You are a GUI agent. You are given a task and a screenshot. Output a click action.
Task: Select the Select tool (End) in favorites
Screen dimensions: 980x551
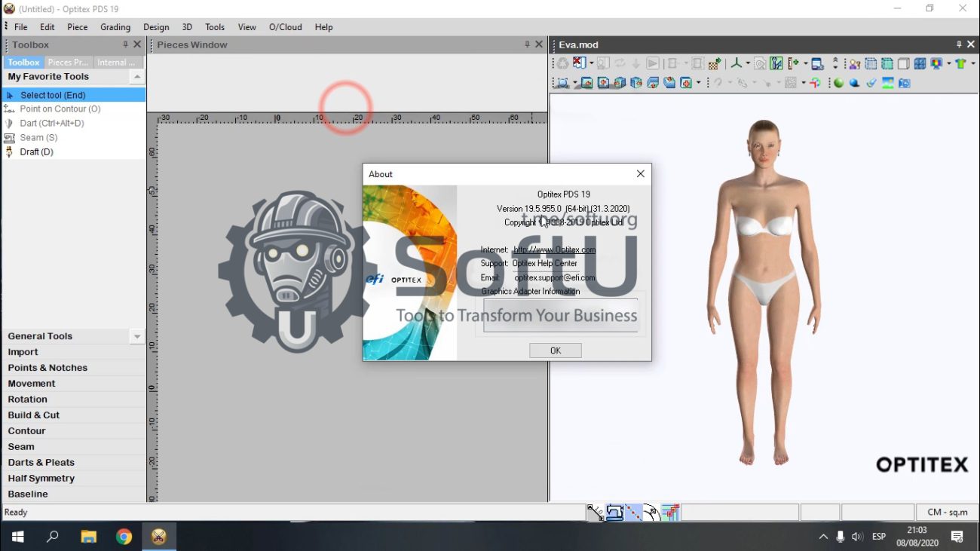coord(74,95)
